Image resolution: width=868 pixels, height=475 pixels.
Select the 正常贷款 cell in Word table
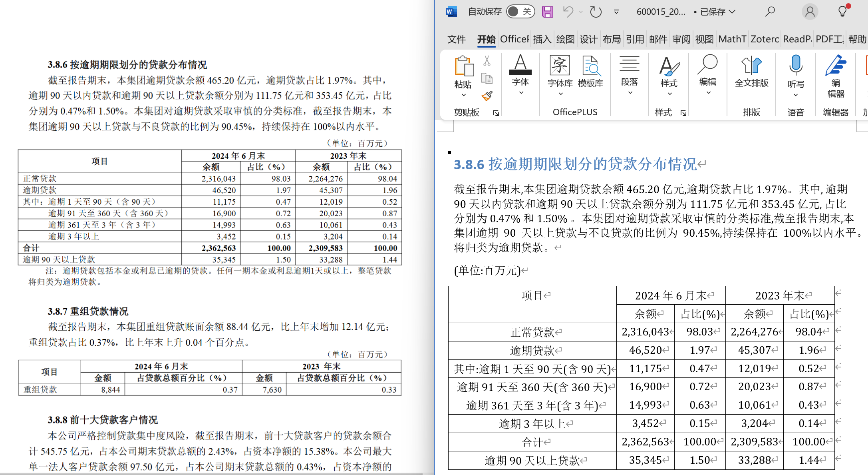[532, 332]
